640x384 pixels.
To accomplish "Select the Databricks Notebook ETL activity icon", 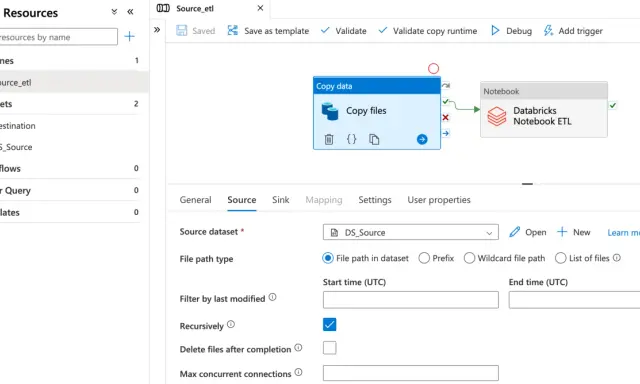I will (497, 116).
